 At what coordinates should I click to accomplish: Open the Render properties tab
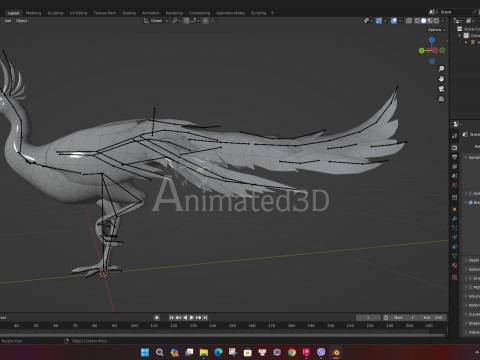pos(454,147)
